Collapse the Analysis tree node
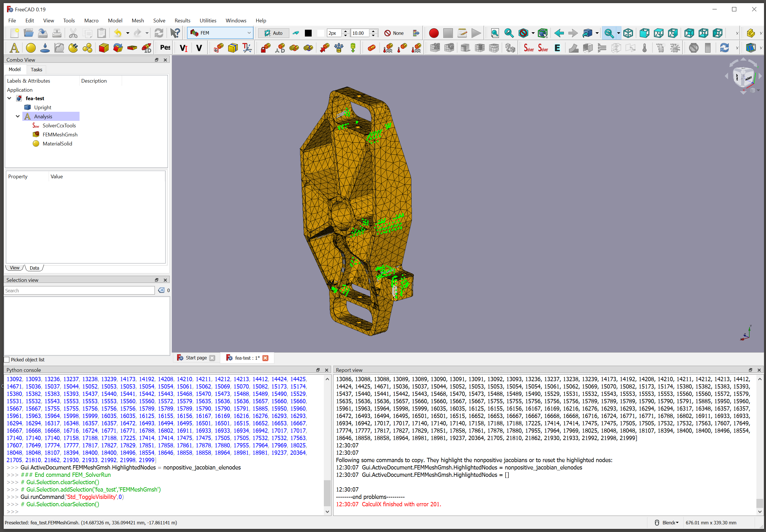 click(x=18, y=116)
